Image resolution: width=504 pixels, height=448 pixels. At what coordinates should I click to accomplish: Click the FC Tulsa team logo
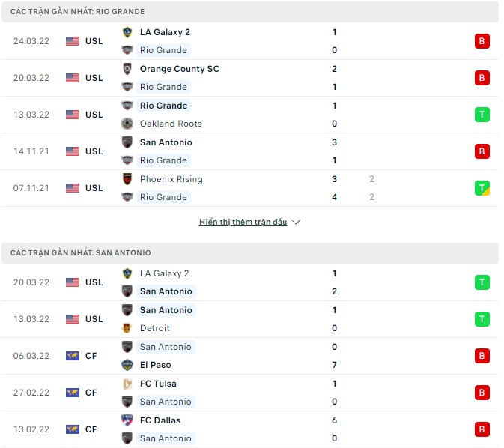(127, 384)
